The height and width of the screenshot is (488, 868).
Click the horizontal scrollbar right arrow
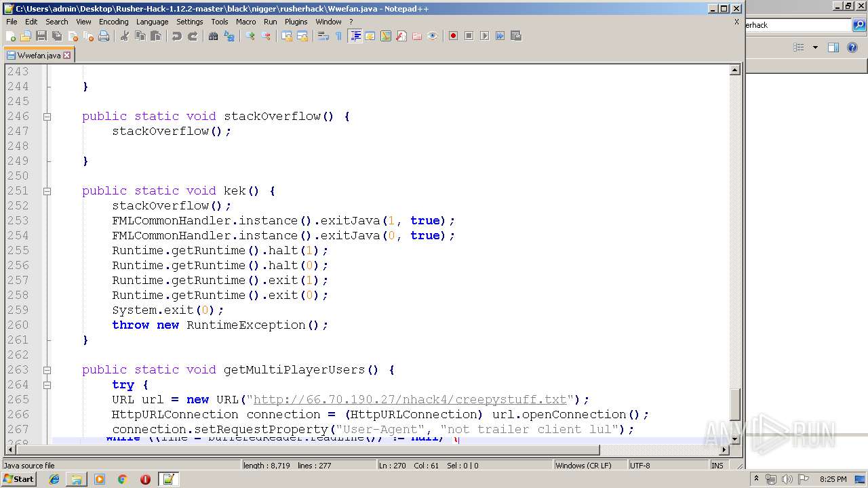(724, 449)
